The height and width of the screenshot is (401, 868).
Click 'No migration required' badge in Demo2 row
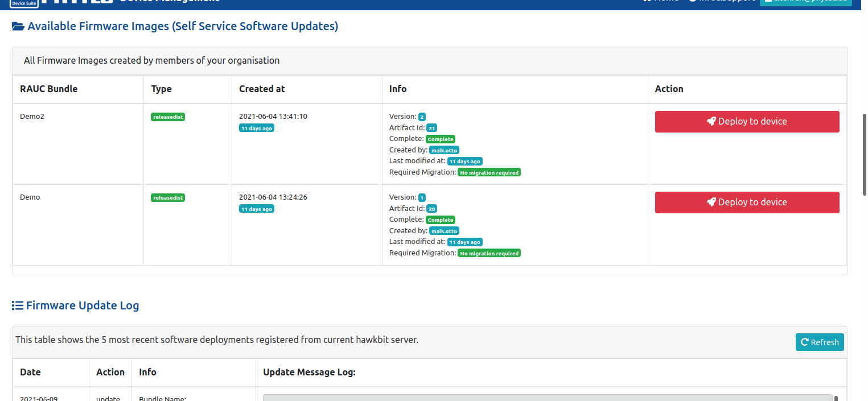pos(489,172)
